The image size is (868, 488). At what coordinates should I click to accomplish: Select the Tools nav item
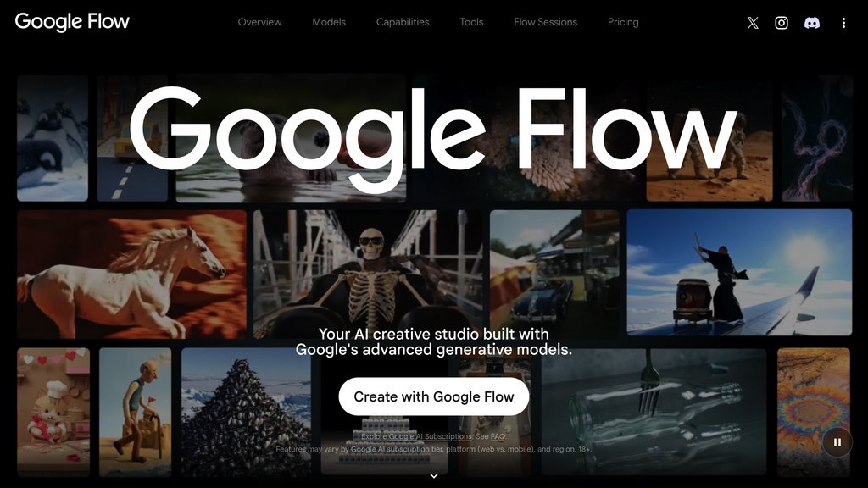(x=471, y=22)
